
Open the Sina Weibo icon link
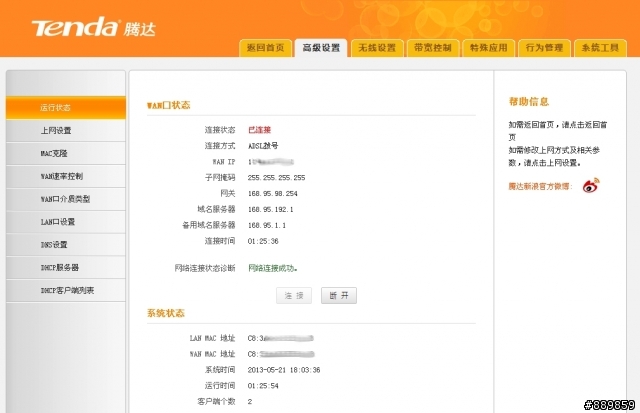pos(591,186)
